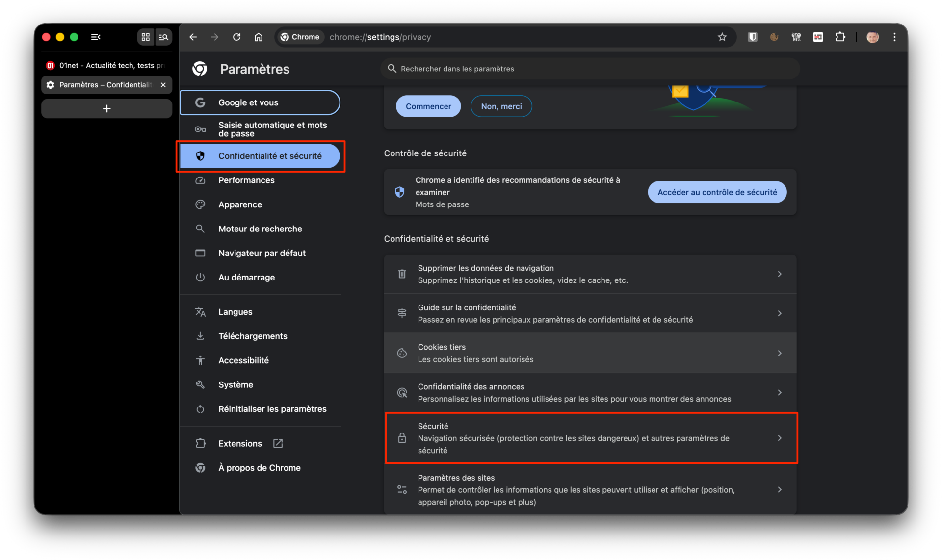Open the Google et vous section icon
942x560 pixels.
pos(201,102)
